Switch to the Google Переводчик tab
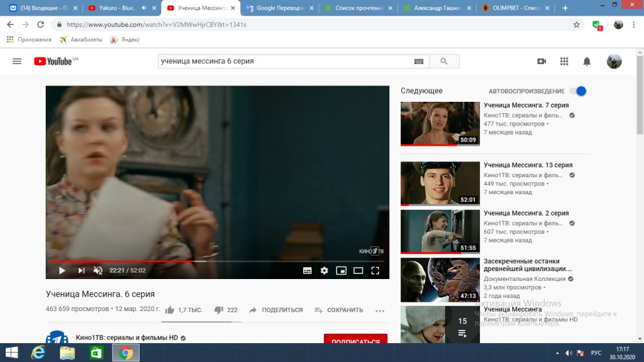Viewport: 644px width, 362px height. 280,8
